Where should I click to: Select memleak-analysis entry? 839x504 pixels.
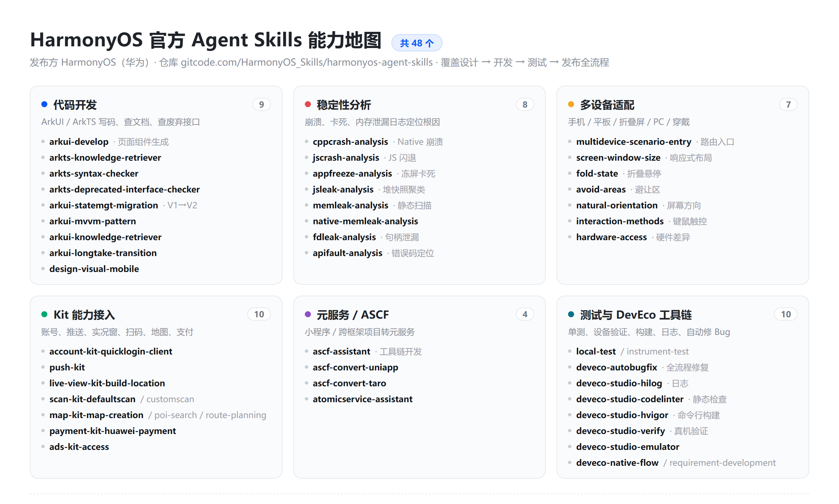coord(350,205)
